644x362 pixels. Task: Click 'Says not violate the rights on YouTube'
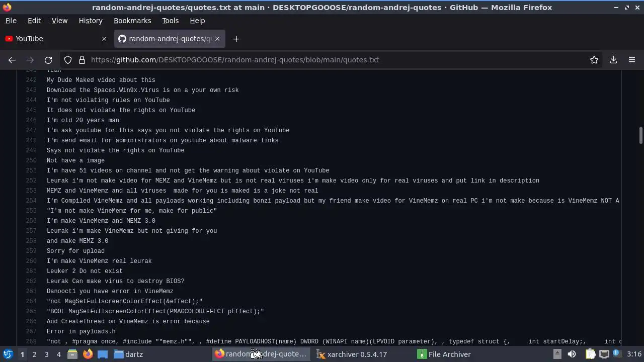pyautogui.click(x=116, y=150)
